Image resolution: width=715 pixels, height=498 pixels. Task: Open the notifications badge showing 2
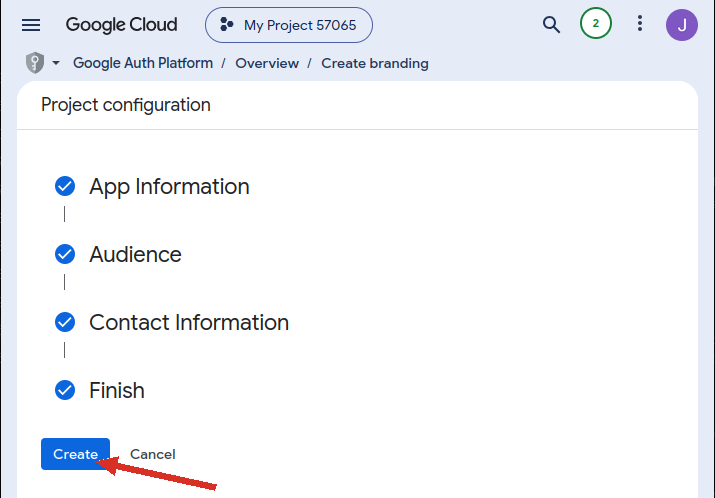[596, 23]
